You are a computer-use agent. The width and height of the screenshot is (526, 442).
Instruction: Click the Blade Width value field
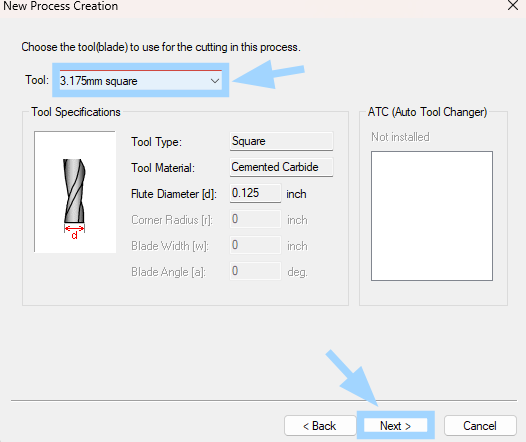[255, 245]
